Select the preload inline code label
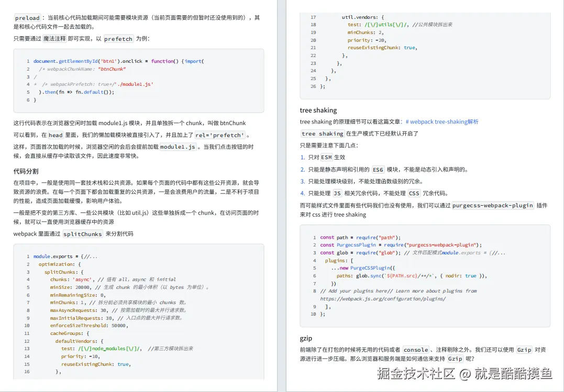The width and height of the screenshot is (564, 392). (x=27, y=17)
